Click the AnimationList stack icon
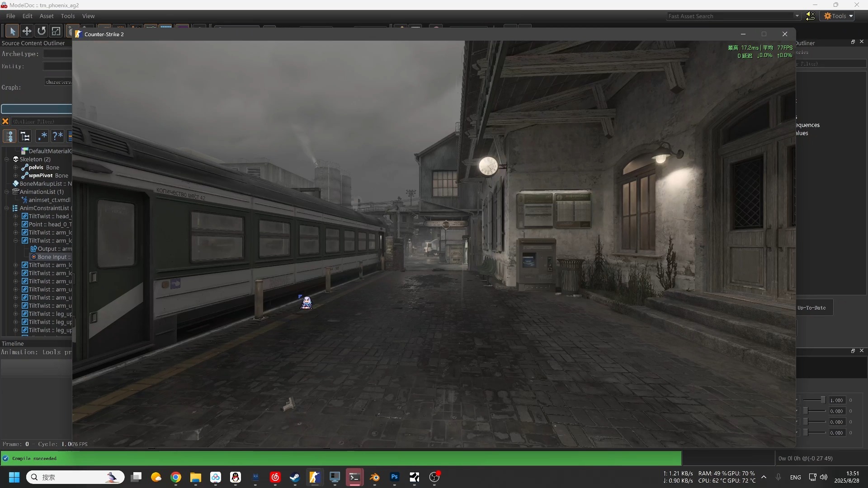Image resolution: width=868 pixels, height=488 pixels. pyautogui.click(x=16, y=192)
